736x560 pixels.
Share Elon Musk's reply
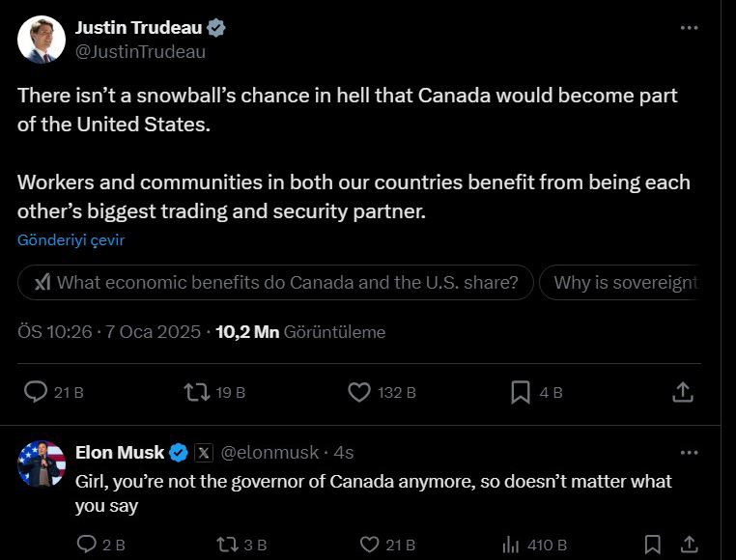pos(689,545)
